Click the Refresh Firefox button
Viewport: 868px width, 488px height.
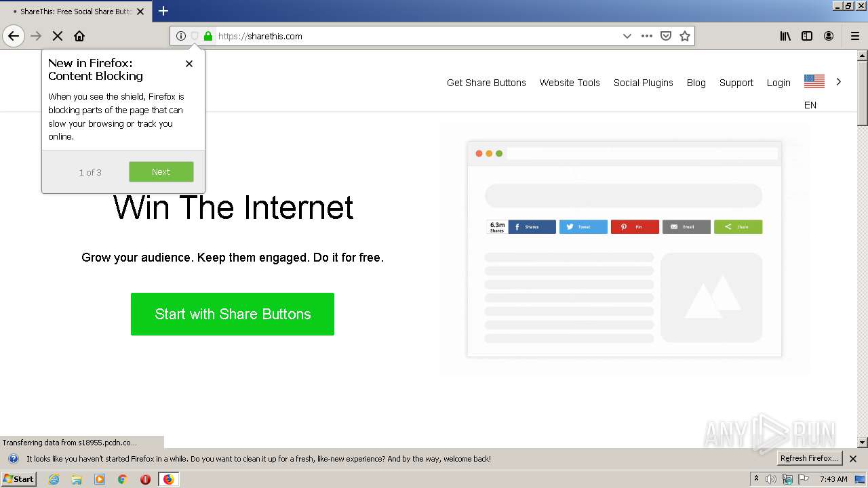click(x=810, y=459)
